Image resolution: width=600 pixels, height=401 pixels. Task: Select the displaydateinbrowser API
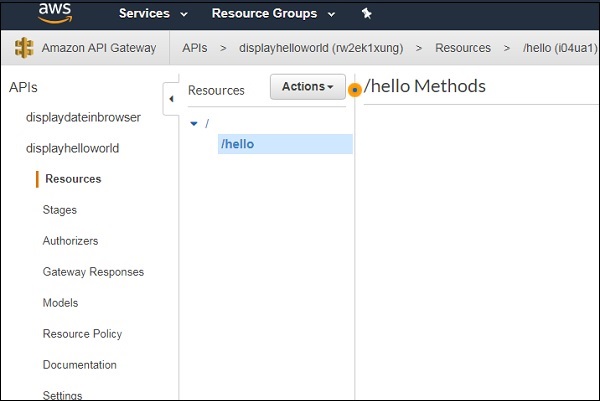83,117
